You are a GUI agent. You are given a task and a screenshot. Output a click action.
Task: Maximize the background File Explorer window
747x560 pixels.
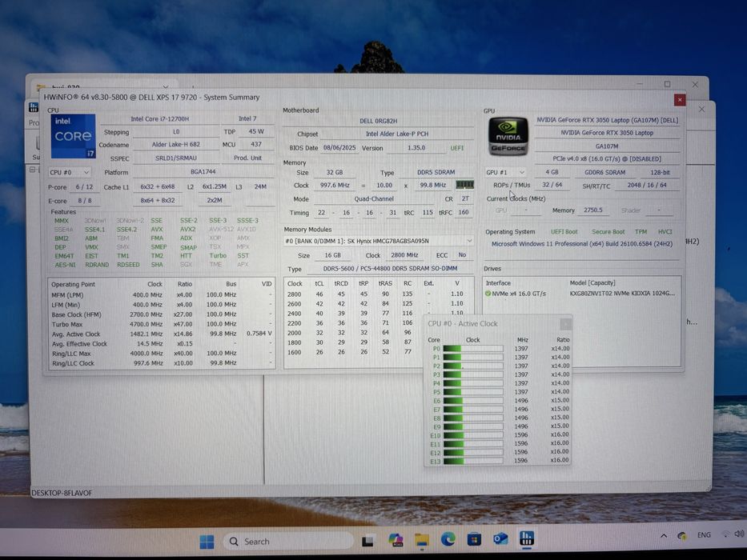click(x=668, y=84)
